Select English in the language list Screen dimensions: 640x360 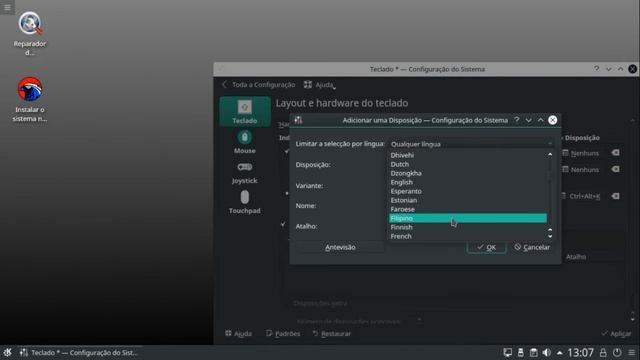tap(468, 182)
